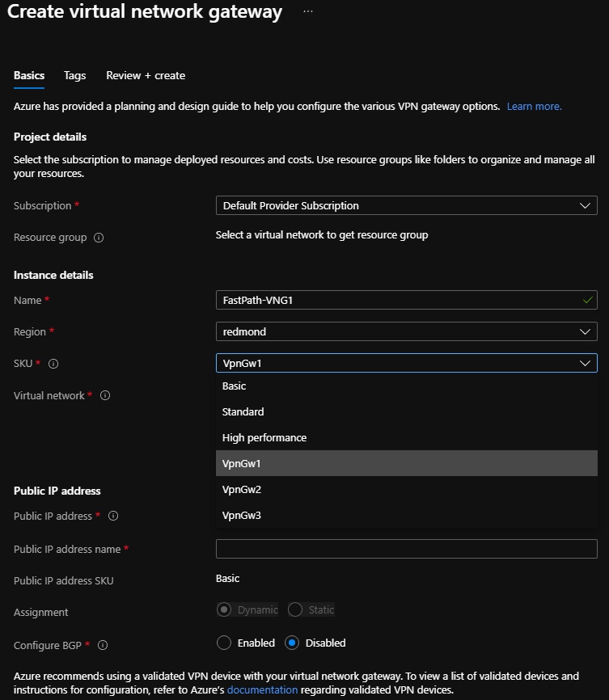The width and height of the screenshot is (609, 700).
Task: Click the Dynamic assignment radio button
Action: click(223, 610)
